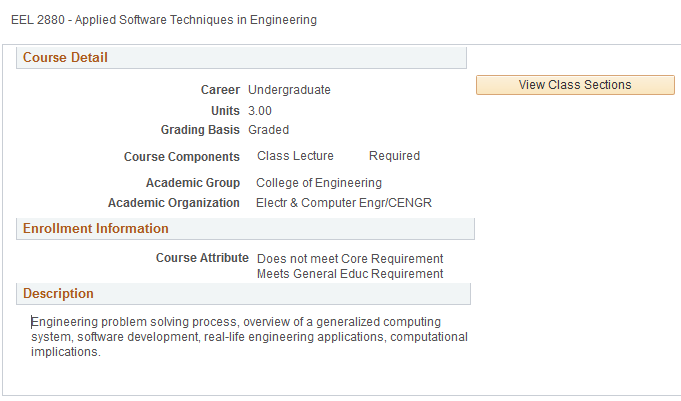The width and height of the screenshot is (681, 401).
Task: Click the Course Attribute label
Action: point(202,258)
